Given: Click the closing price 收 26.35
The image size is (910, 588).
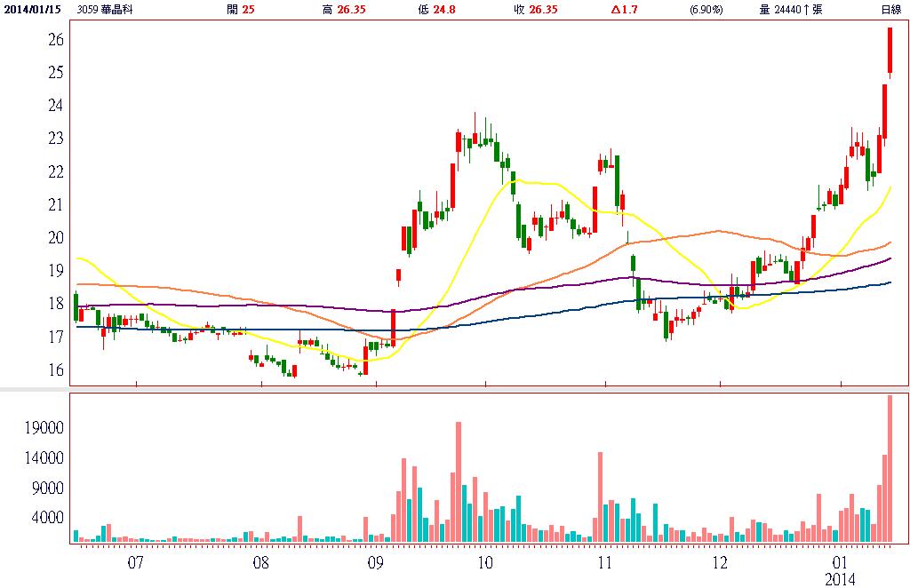Looking at the screenshot, I should [x=539, y=9].
